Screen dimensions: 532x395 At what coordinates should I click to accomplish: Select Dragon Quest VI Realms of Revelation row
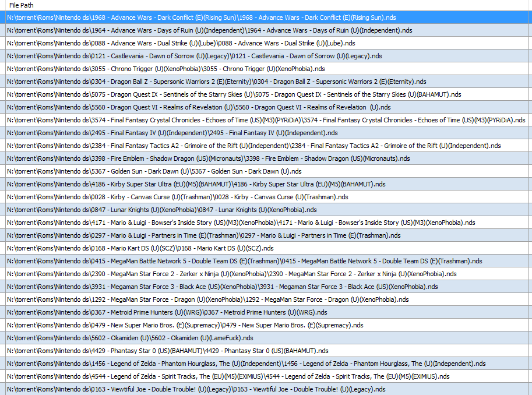[267, 107]
